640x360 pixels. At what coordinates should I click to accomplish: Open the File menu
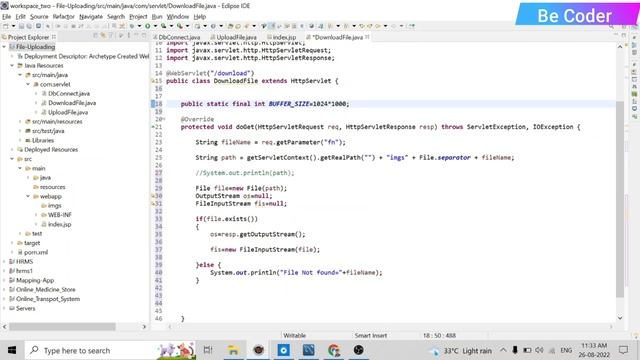[x=7, y=16]
